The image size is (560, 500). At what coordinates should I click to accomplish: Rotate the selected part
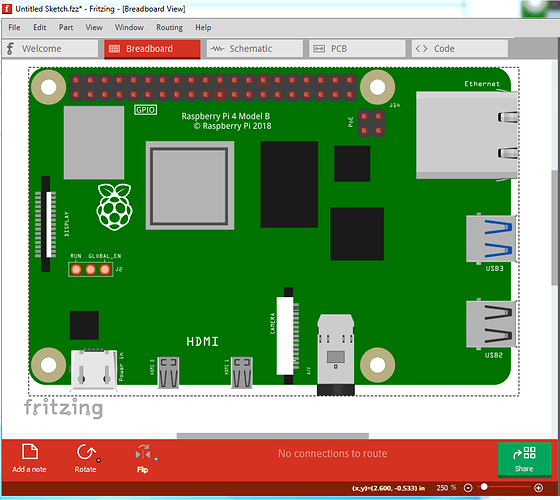85,458
